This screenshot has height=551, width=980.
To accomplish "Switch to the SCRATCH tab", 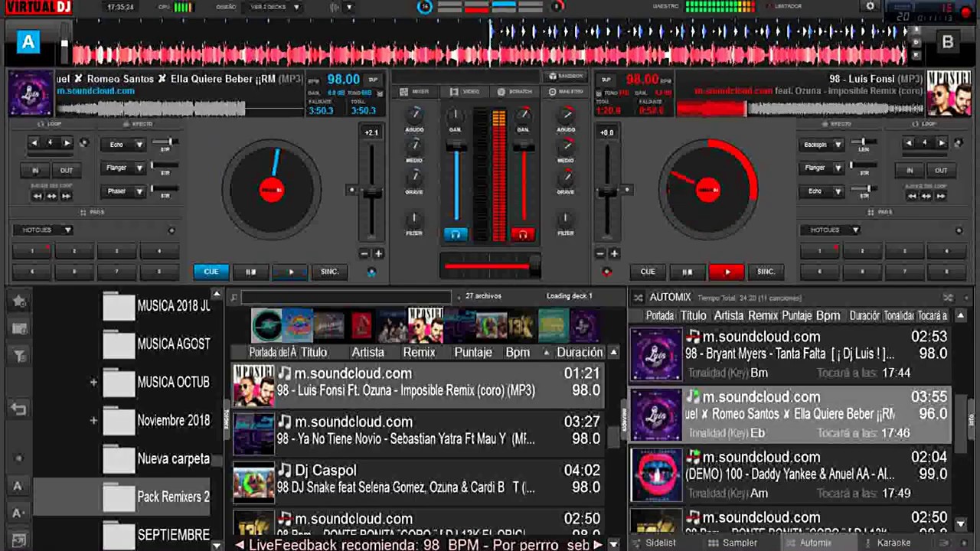I will click(x=514, y=92).
